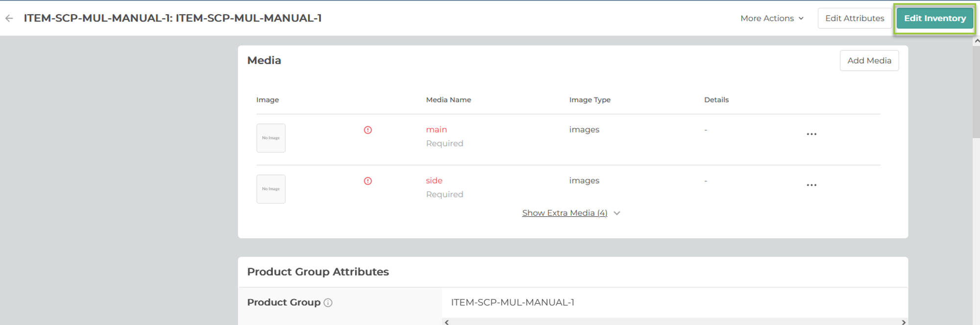
Task: Click the main media name link
Action: (x=436, y=129)
